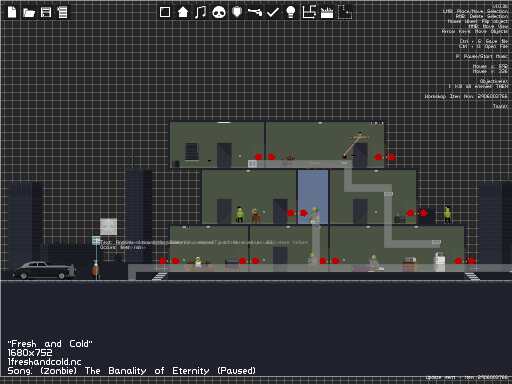Screen dimensions: 512x384
Task: Open the music note song selector
Action: pyautogui.click(x=200, y=12)
